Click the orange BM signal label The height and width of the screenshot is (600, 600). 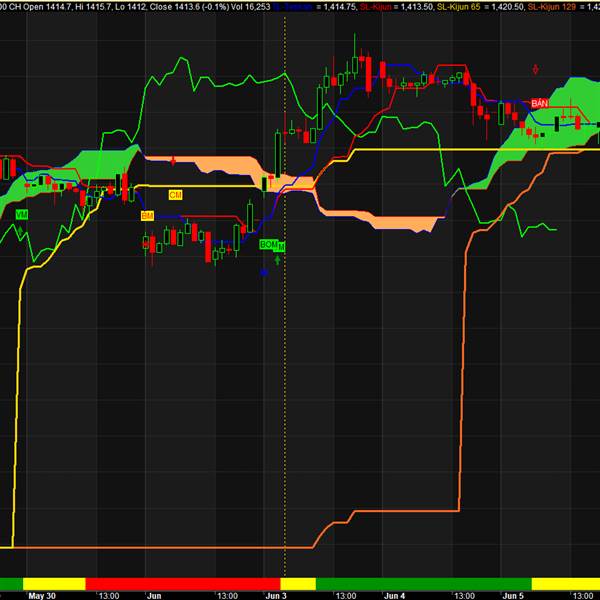tap(147, 216)
